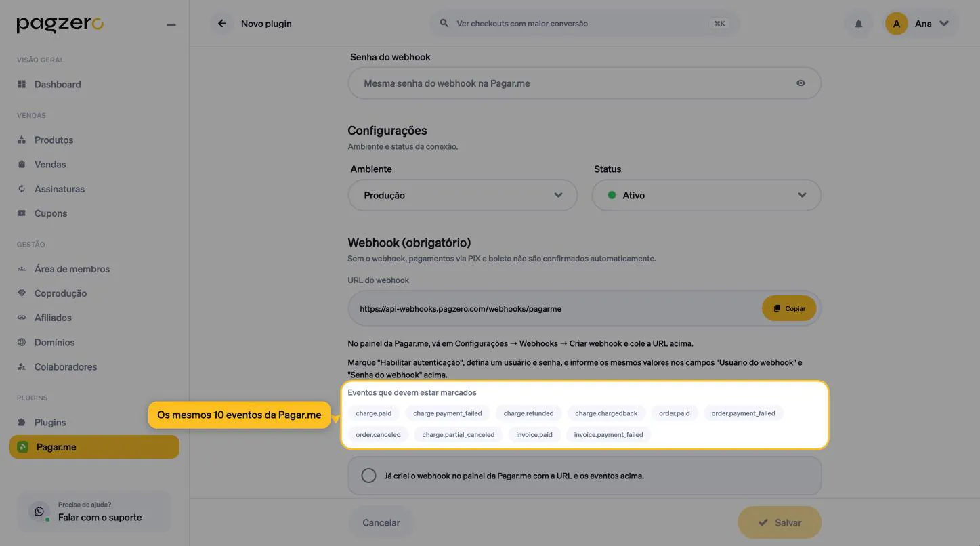
Task: Click the Produtos sidebar icon
Action: pos(22,140)
